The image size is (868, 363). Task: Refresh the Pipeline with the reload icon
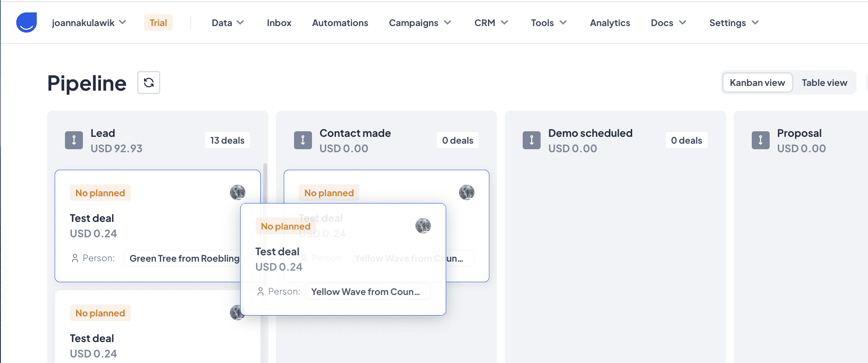pos(149,83)
